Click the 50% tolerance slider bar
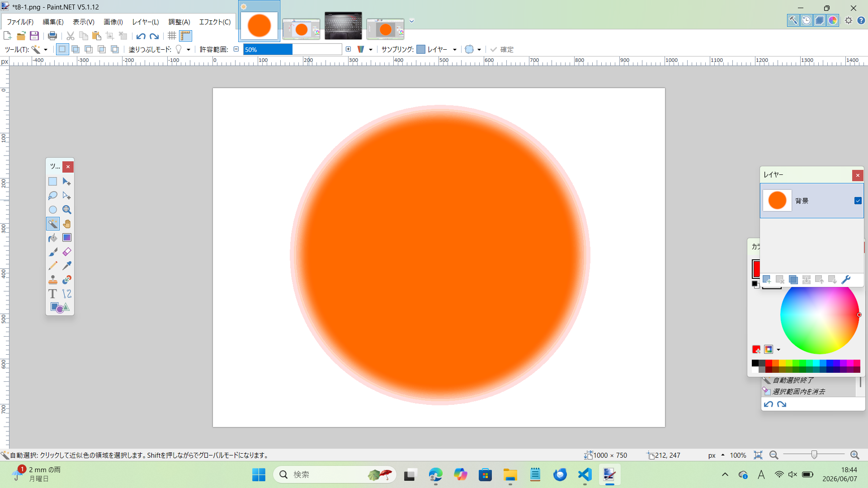This screenshot has width=868, height=488. point(292,49)
